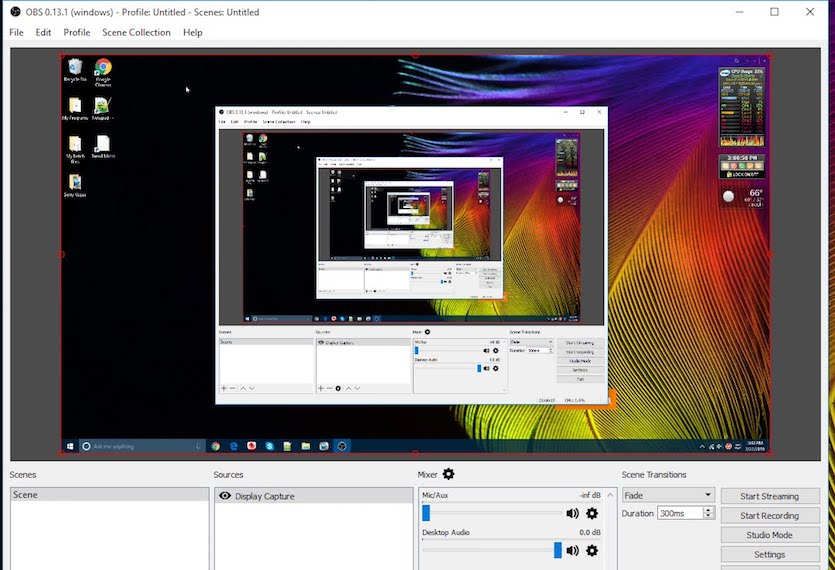The height and width of the screenshot is (570, 835).
Task: Mute the Mic/Aux speaker icon
Action: (x=572, y=513)
